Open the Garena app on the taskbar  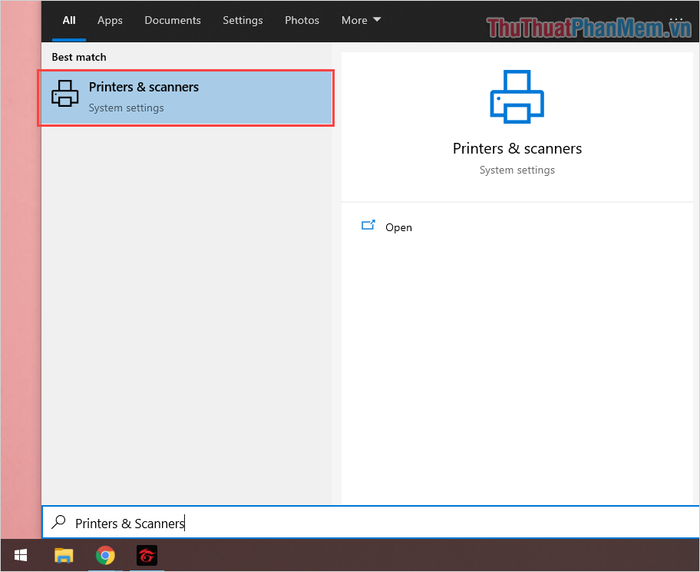coord(146,555)
